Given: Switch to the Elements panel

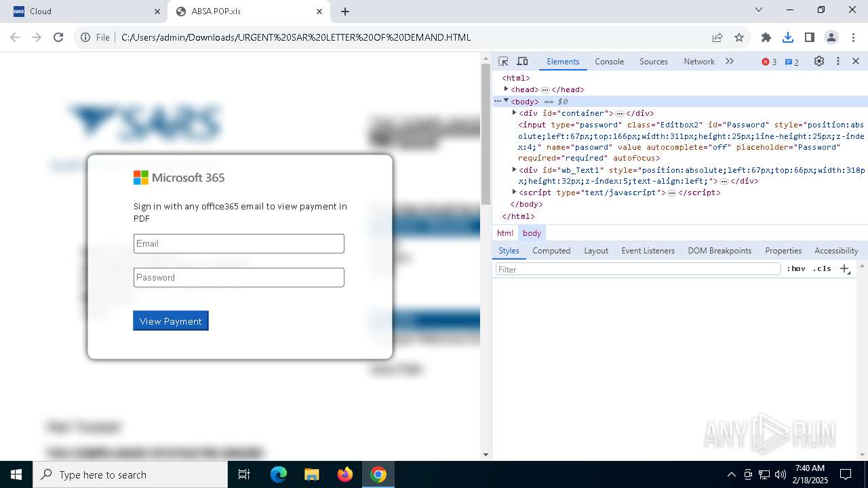Looking at the screenshot, I should pyautogui.click(x=563, y=62).
